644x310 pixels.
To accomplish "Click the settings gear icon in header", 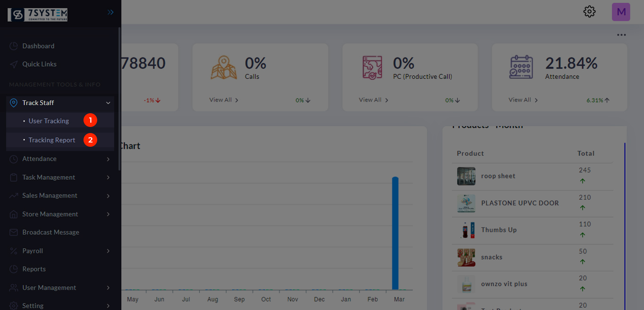I will [x=589, y=12].
